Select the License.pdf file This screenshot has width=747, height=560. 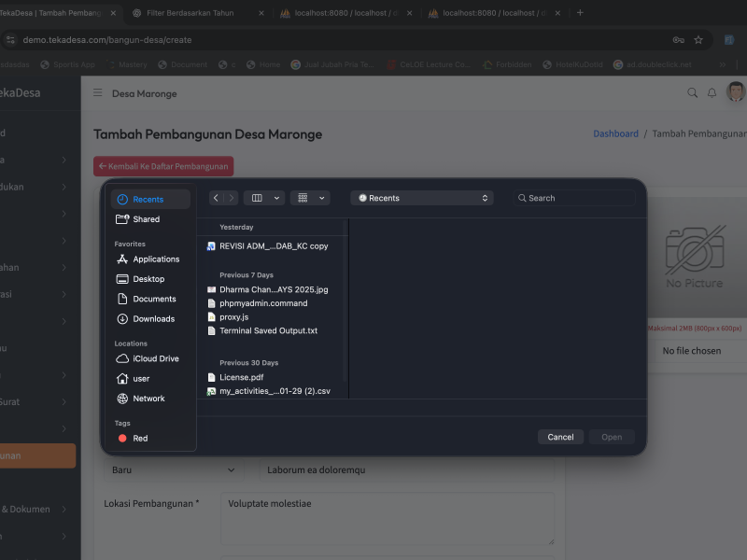click(x=241, y=378)
